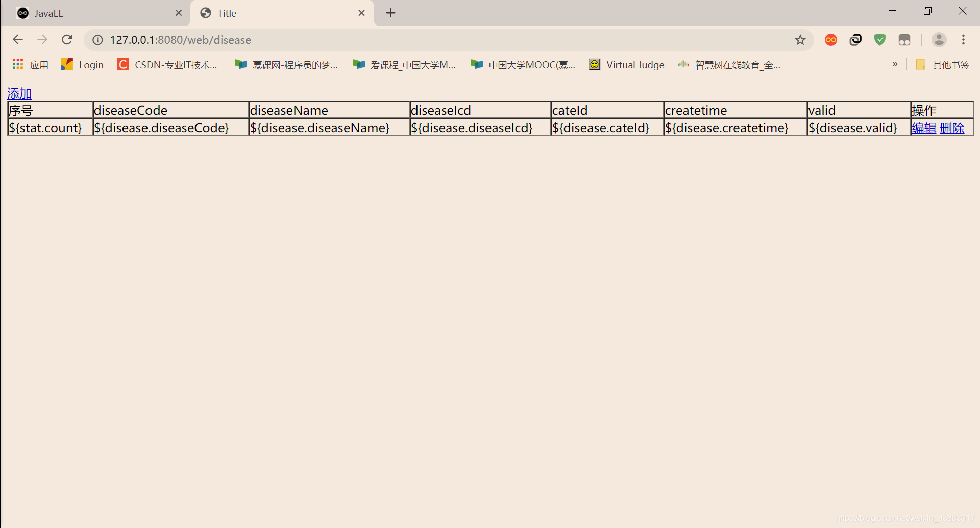Open the gray mask extension icon
The image size is (980, 528).
click(x=904, y=40)
